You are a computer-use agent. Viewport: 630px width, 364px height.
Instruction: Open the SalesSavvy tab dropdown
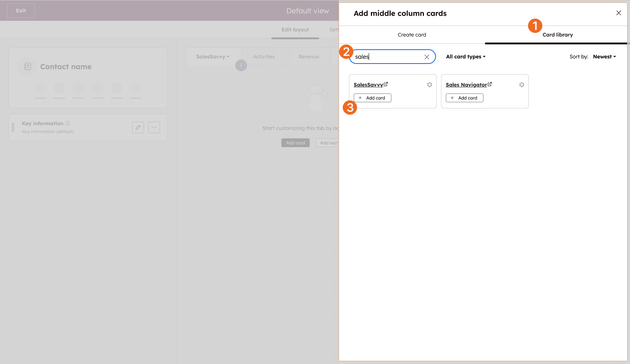click(x=213, y=57)
